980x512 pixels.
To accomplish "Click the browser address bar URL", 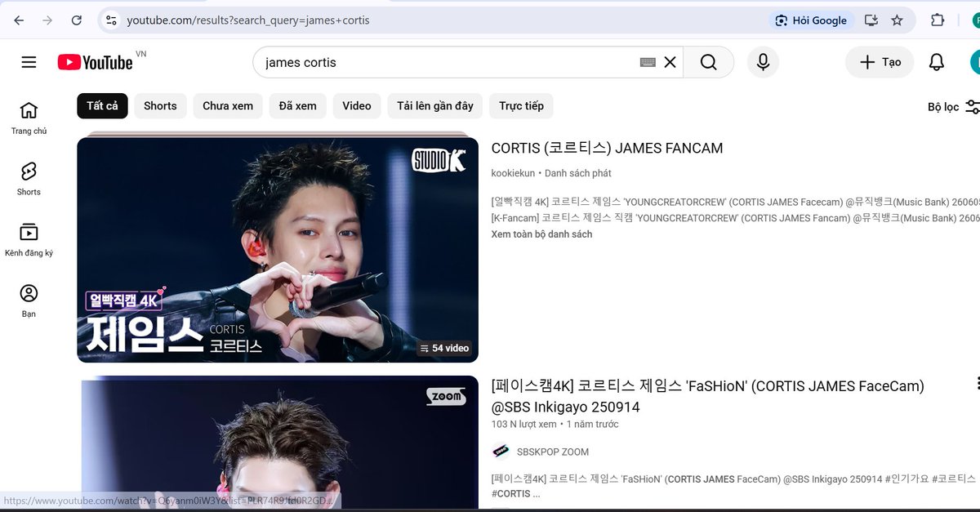I will (x=248, y=20).
